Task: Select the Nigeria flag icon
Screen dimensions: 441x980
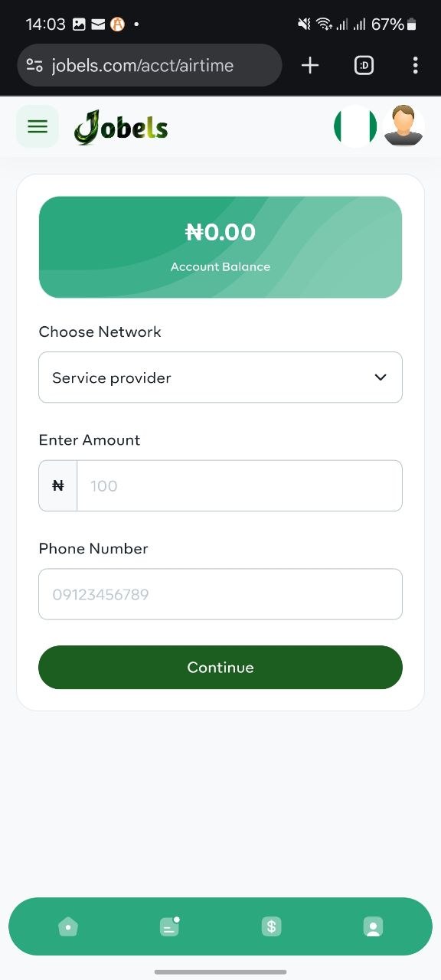Action: (x=355, y=126)
